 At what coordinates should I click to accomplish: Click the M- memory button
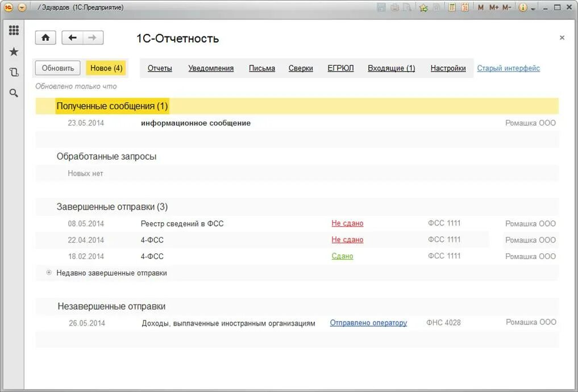[507, 7]
